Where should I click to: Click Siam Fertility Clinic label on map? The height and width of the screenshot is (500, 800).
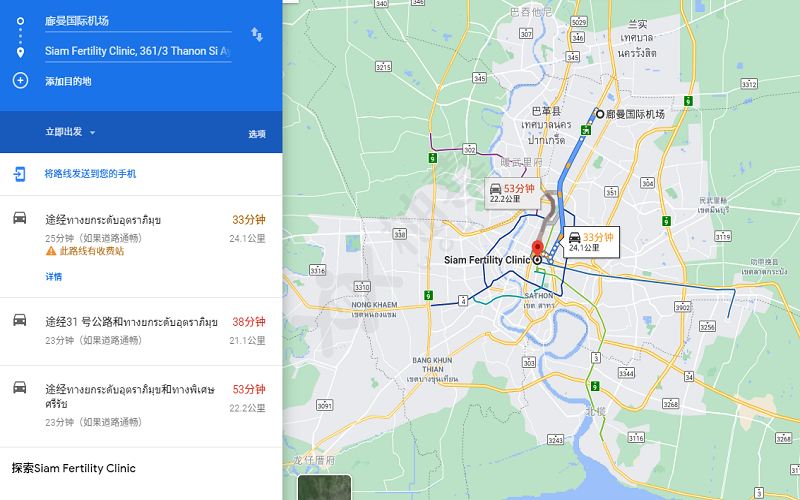(x=487, y=260)
